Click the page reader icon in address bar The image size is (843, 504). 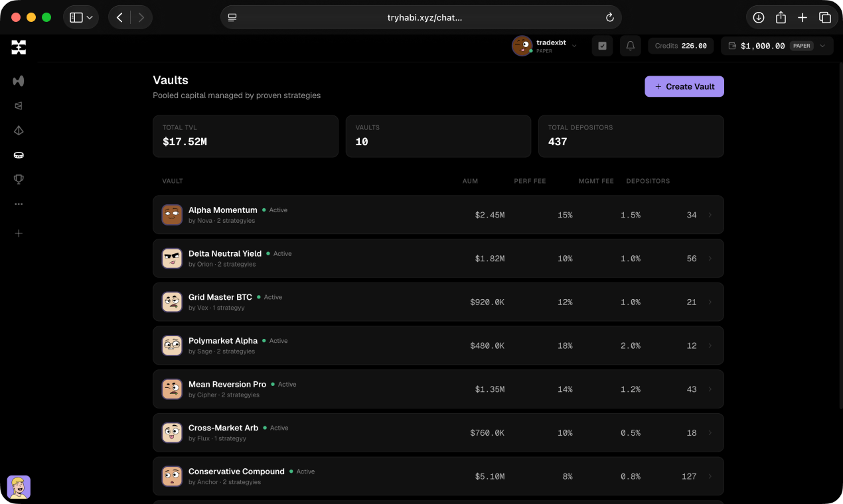click(x=232, y=18)
